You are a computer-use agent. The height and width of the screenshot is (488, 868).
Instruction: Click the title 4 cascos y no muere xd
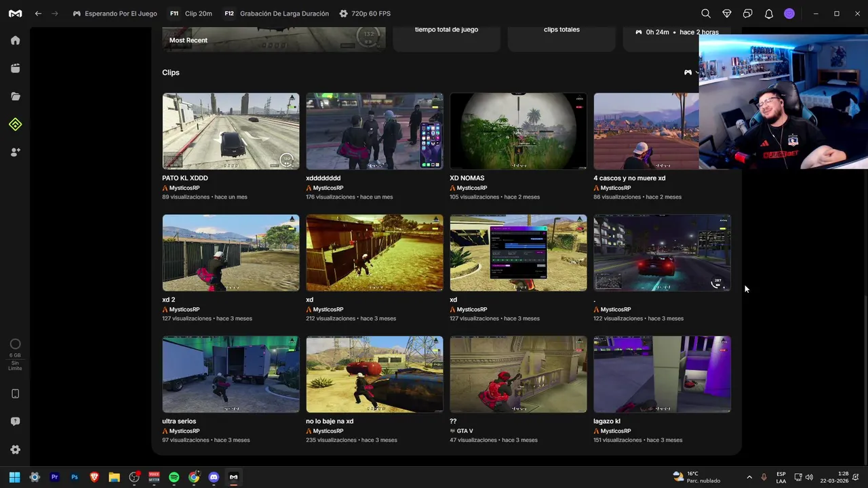[629, 178]
